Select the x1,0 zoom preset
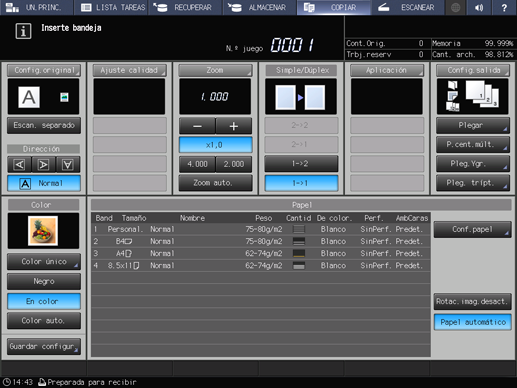 pos(215,145)
